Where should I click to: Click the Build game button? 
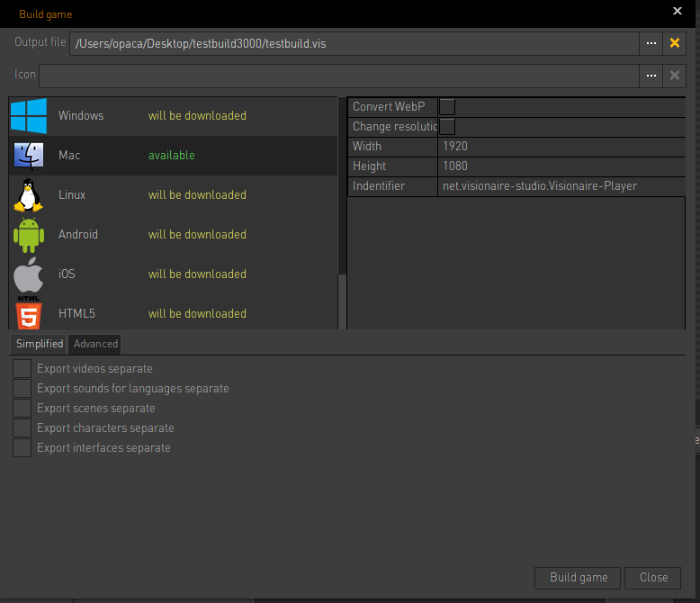pos(578,578)
